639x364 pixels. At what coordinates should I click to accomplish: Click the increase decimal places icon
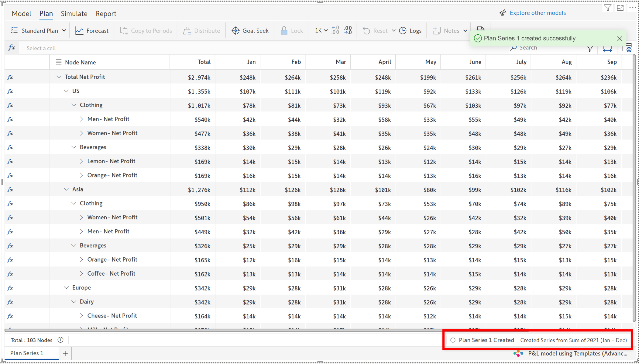(x=348, y=30)
